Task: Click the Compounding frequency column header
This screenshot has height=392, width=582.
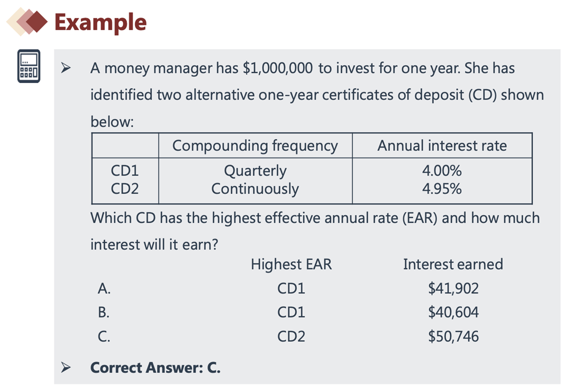Action: [x=255, y=145]
